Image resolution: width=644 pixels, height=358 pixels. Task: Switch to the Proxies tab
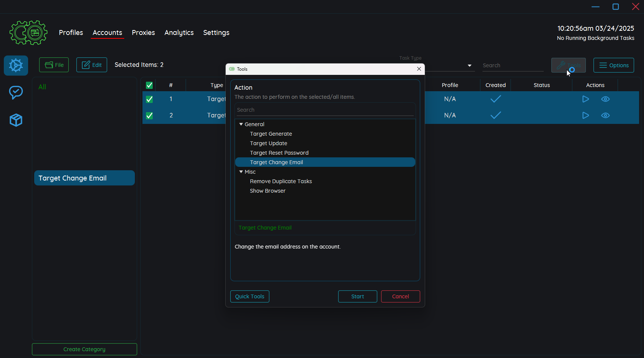(x=143, y=33)
